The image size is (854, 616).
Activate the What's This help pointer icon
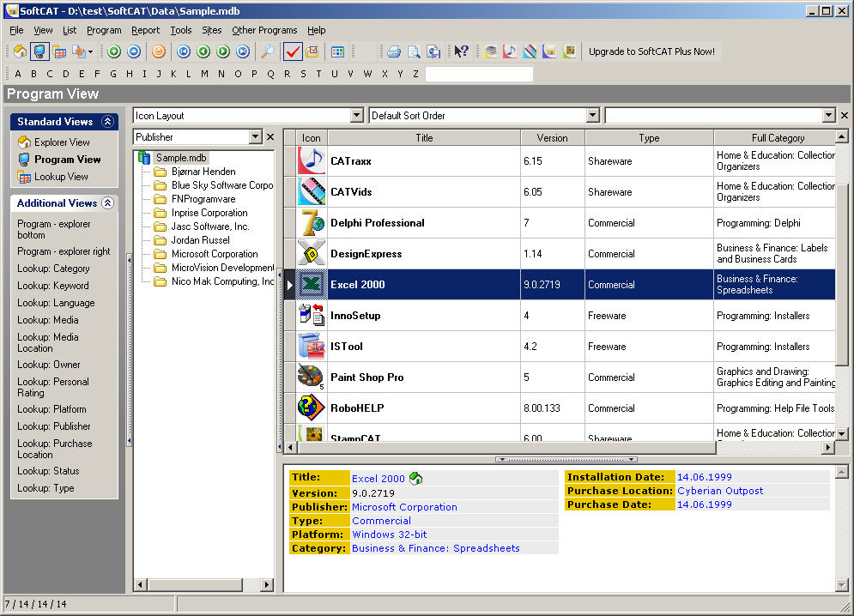point(461,51)
